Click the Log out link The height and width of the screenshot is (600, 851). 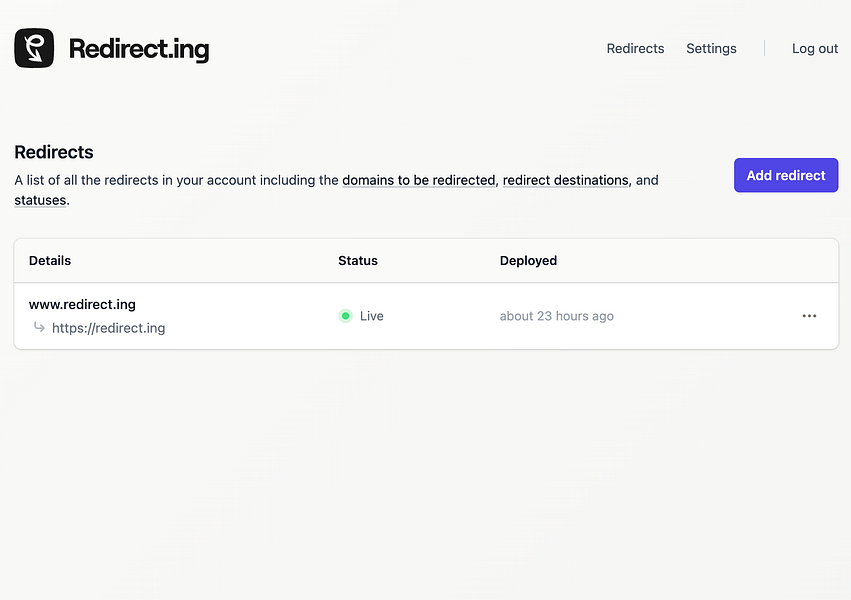(814, 48)
